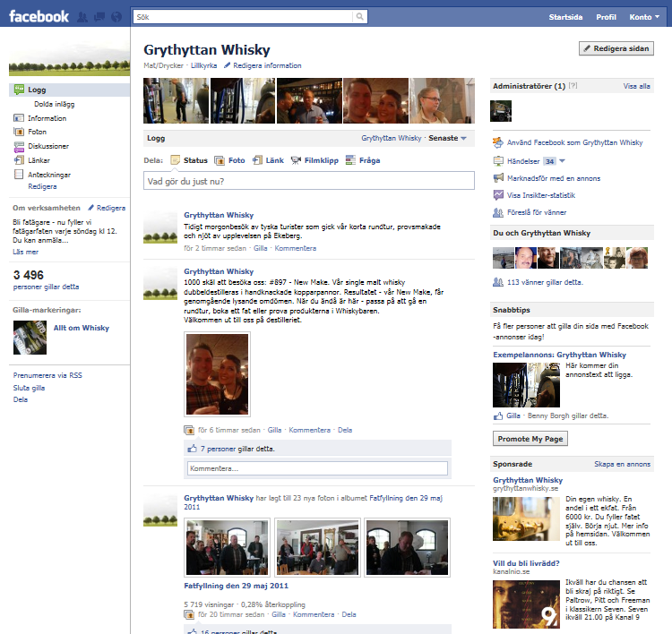This screenshot has height=634, width=672.
Task: Open the Seven movie ad image
Action: (x=526, y=604)
